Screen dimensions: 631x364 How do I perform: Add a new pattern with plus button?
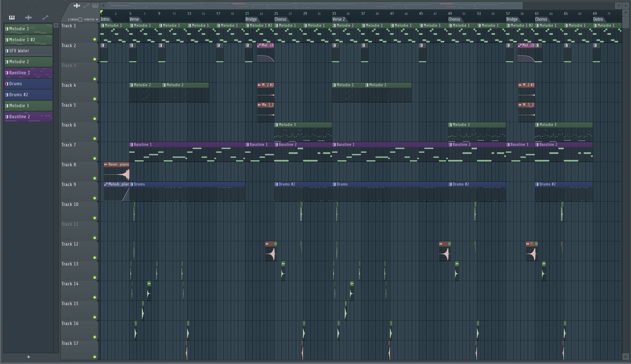pyautogui.click(x=28, y=357)
